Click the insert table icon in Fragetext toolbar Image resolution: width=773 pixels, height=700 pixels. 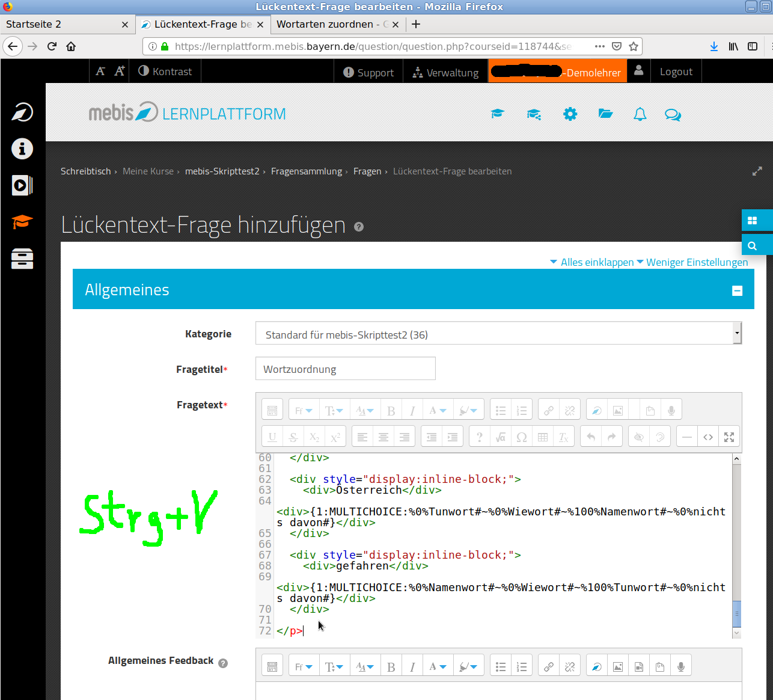[543, 437]
